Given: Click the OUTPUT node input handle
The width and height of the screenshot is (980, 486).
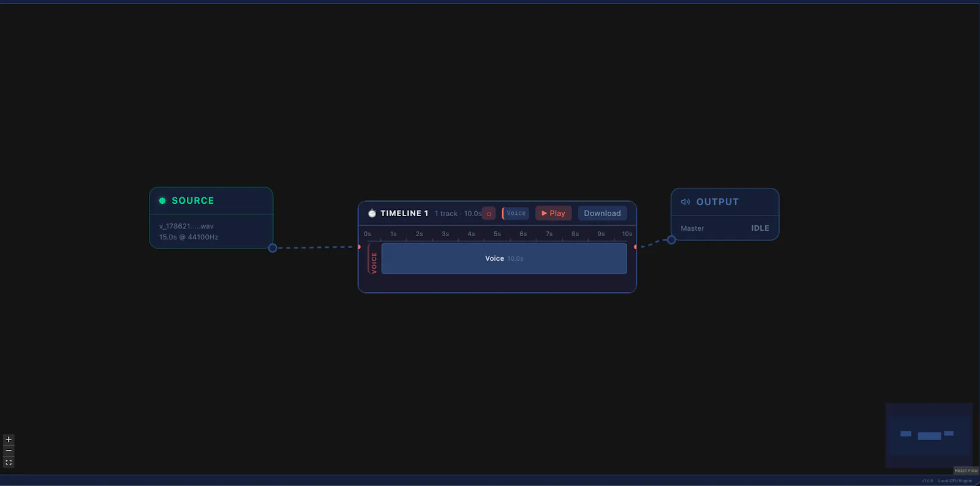Looking at the screenshot, I should (x=671, y=240).
